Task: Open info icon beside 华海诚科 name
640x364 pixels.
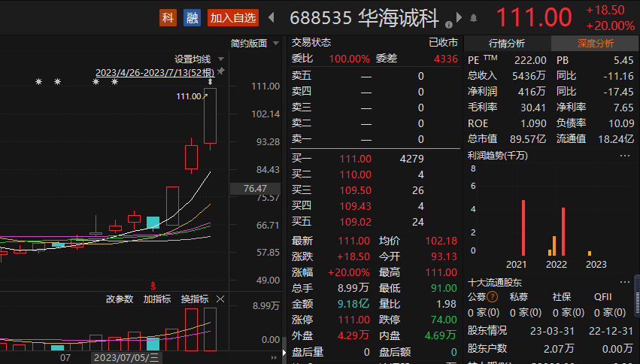Action: tap(448, 25)
